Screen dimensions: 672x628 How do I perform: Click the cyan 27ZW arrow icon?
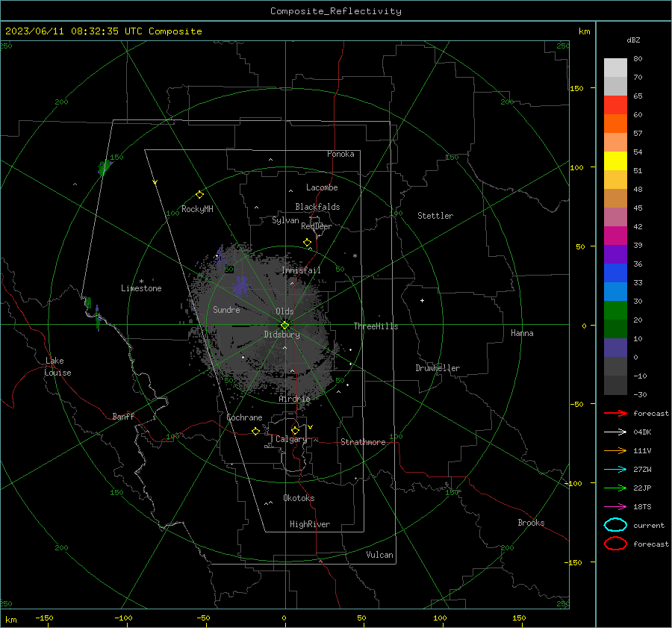coord(615,469)
